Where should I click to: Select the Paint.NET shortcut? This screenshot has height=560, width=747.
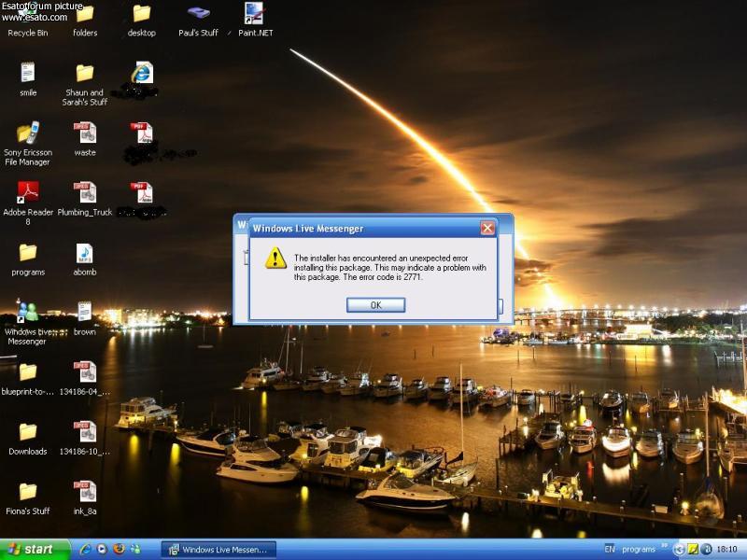coord(255,21)
